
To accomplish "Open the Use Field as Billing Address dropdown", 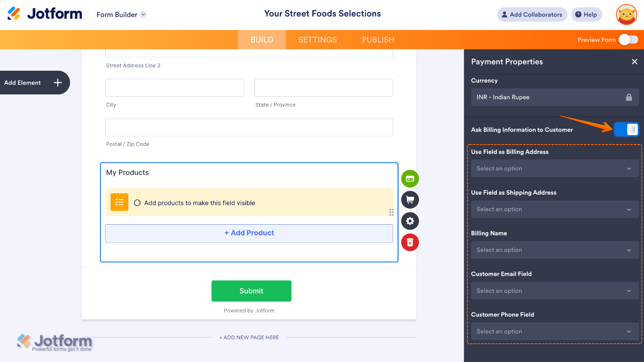I will pos(555,168).
